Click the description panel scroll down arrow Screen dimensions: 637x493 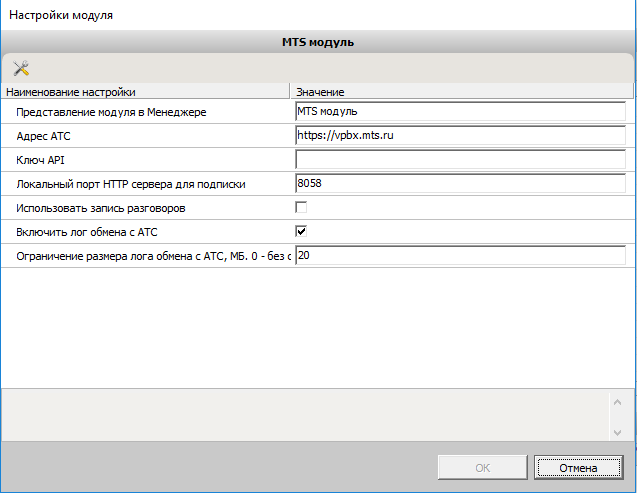tap(618, 432)
